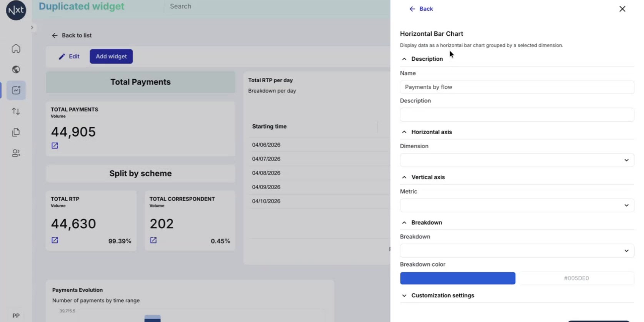The image size is (644, 322).
Task: Open the globe sidebar icon
Action: tap(16, 69)
